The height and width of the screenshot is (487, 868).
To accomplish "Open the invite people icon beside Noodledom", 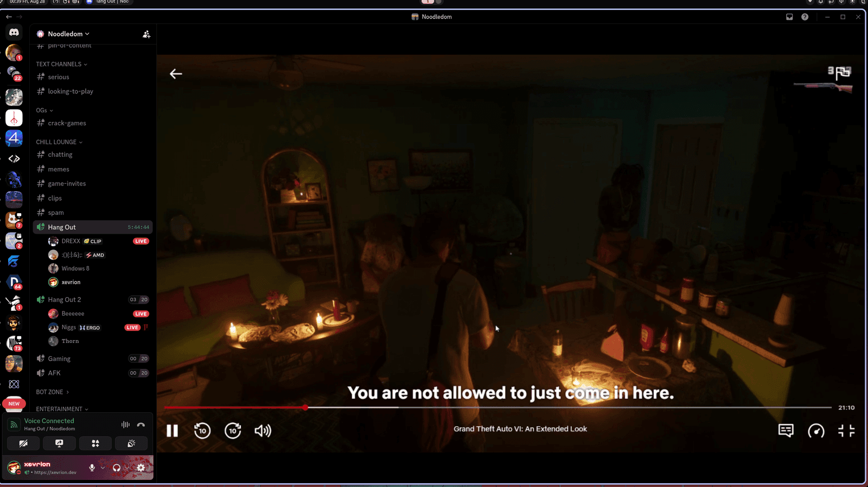I will (146, 34).
